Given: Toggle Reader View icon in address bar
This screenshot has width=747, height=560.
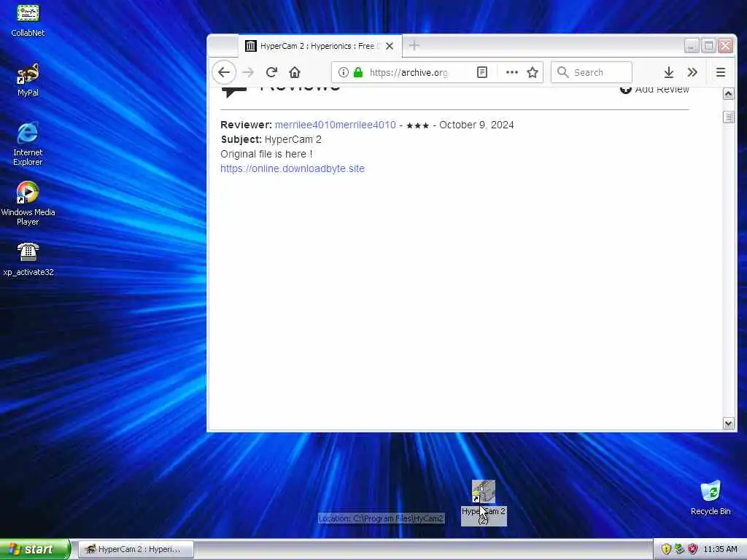Looking at the screenshot, I should click(x=482, y=72).
